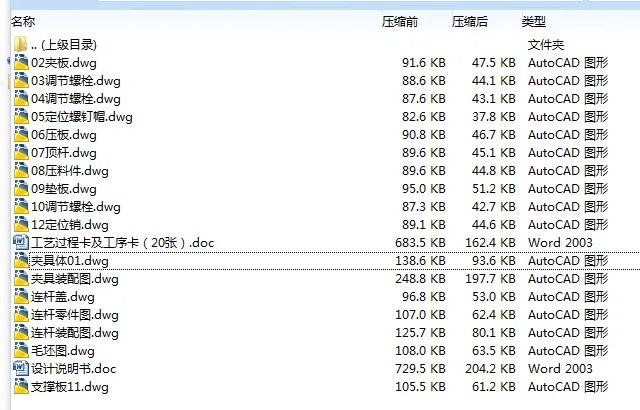The width and height of the screenshot is (640, 410).
Task: Sort by the 压缩后 column header
Action: [x=470, y=21]
